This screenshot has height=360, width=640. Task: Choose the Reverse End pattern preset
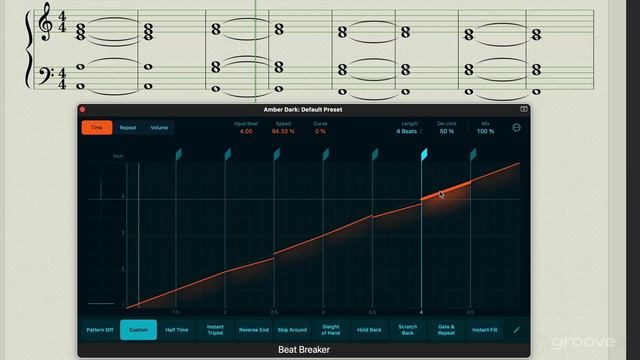254,330
